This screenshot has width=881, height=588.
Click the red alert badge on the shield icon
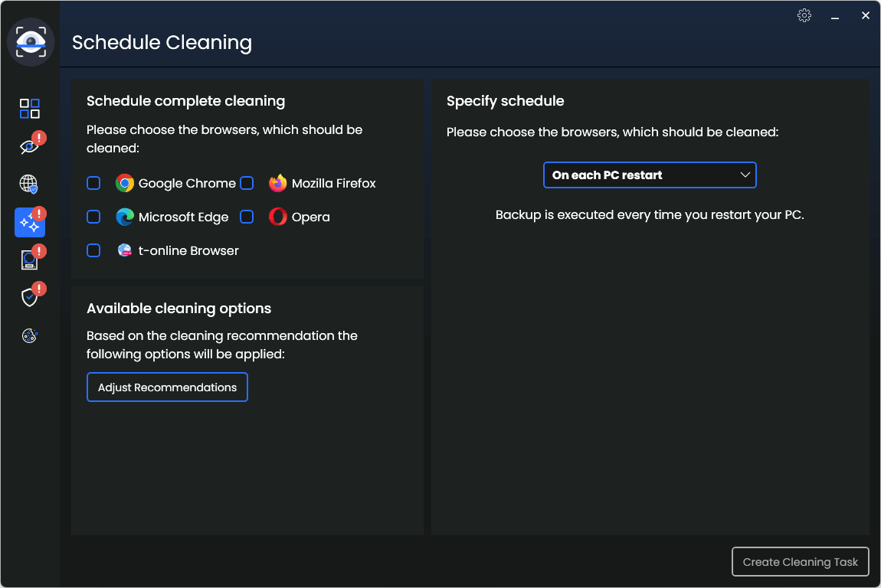(x=38, y=289)
